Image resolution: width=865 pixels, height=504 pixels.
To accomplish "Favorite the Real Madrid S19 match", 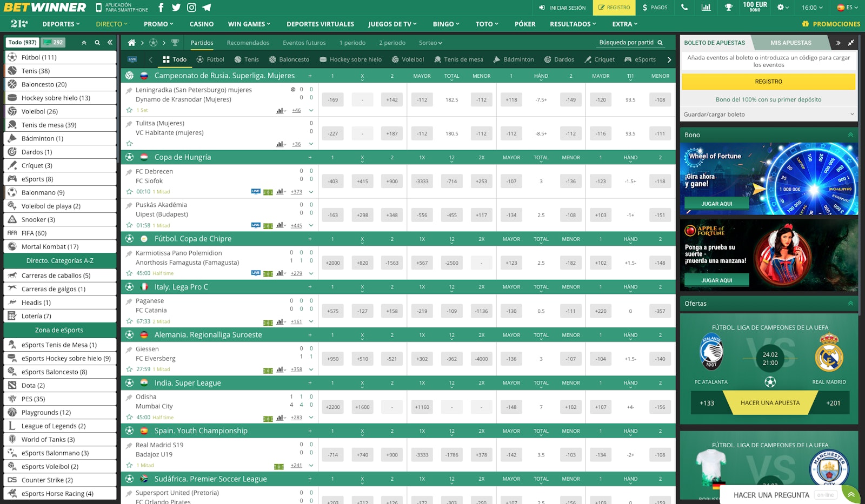I will tap(130, 465).
